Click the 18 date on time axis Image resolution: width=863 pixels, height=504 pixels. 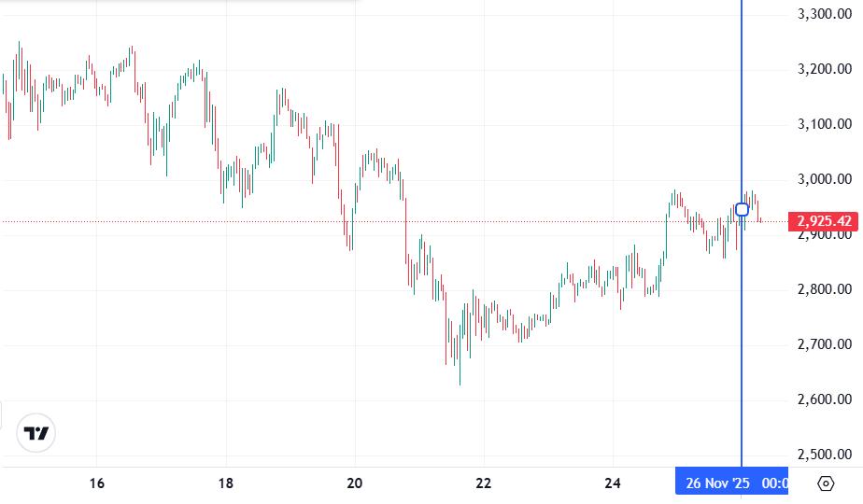pyautogui.click(x=225, y=483)
